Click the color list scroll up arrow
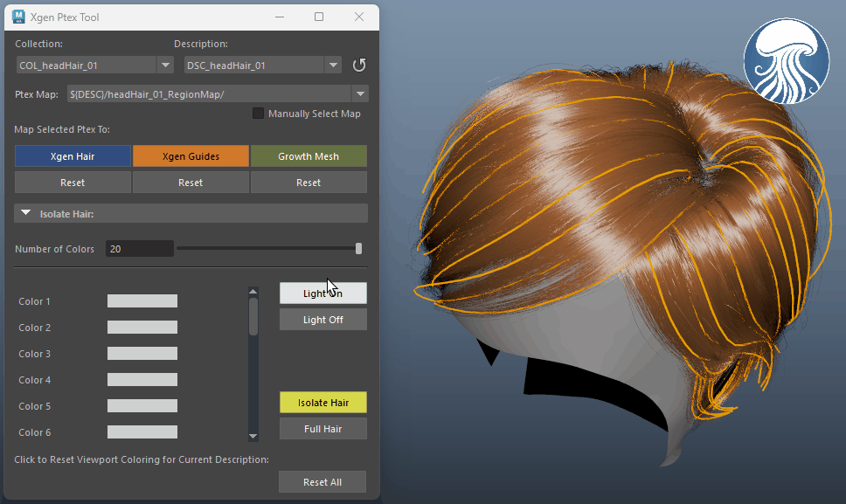Screen dimensions: 846x504 pyautogui.click(x=253, y=292)
